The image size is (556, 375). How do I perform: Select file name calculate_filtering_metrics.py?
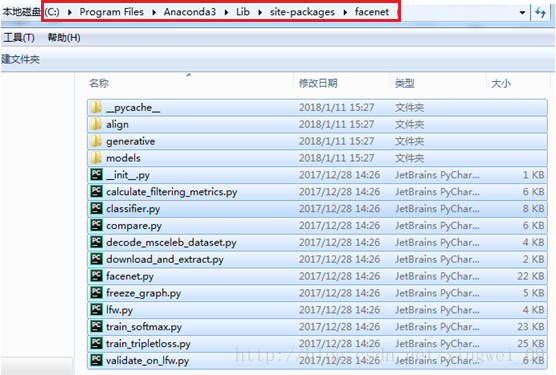tap(172, 192)
